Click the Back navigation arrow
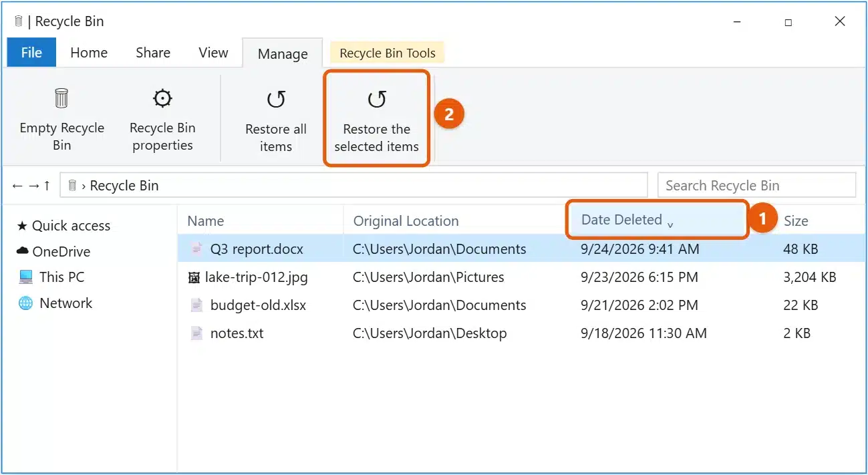868x475 pixels. point(17,186)
